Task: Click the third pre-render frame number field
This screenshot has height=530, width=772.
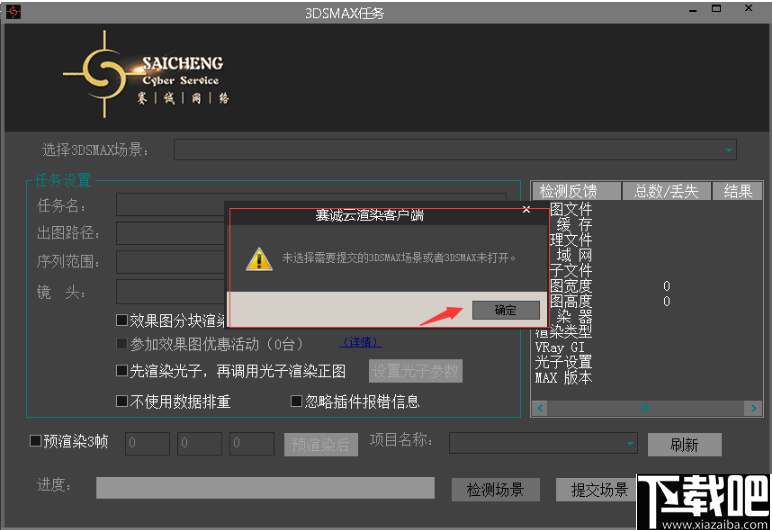Action: coord(252,443)
